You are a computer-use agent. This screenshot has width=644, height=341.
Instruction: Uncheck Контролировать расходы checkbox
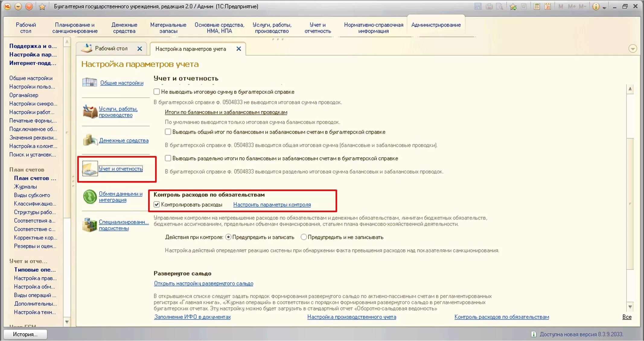pyautogui.click(x=157, y=205)
